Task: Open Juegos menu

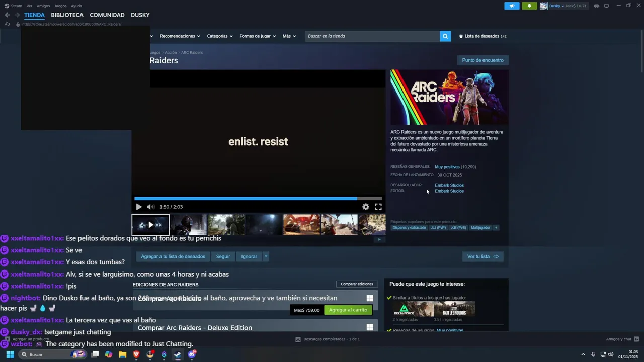Action: (60, 6)
